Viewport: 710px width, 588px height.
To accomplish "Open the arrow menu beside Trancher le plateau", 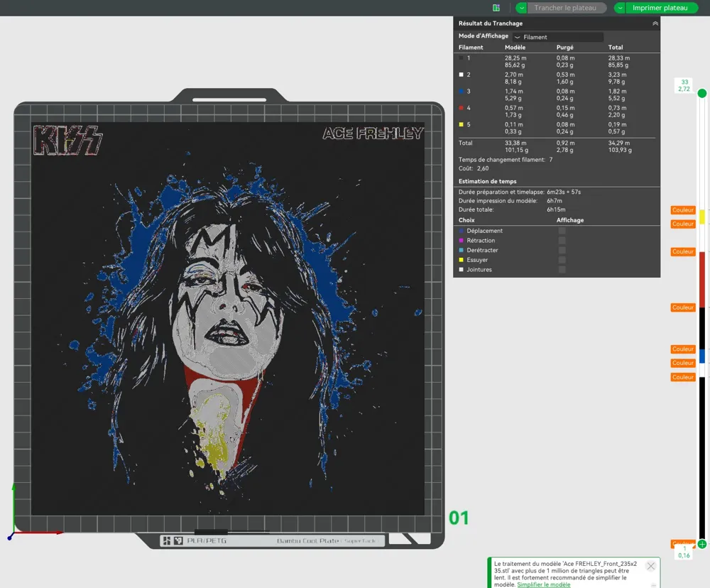I will [522, 8].
